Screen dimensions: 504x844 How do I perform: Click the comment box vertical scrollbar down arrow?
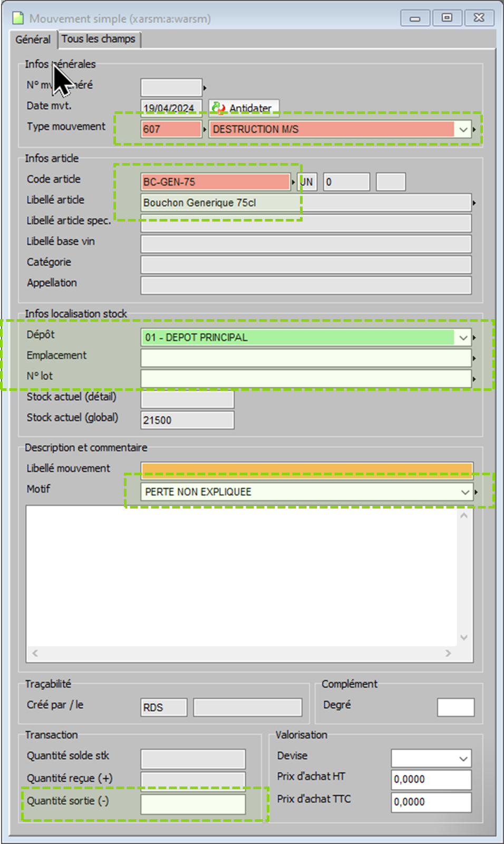click(464, 637)
